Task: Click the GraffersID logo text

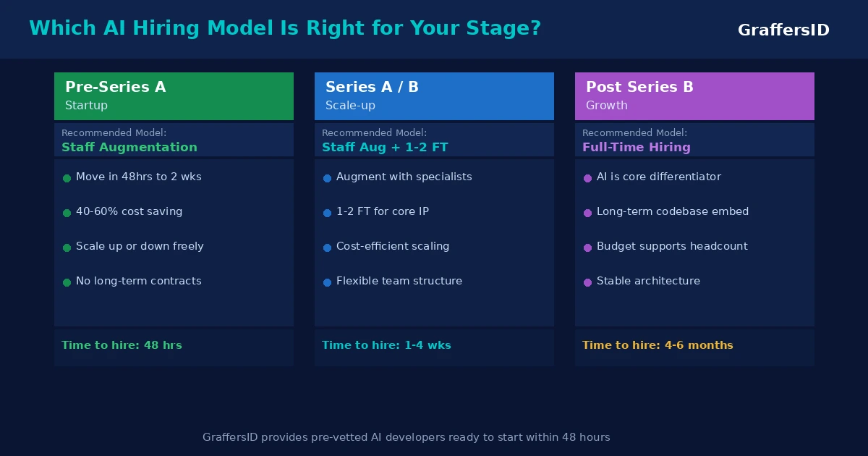Action: (x=783, y=30)
